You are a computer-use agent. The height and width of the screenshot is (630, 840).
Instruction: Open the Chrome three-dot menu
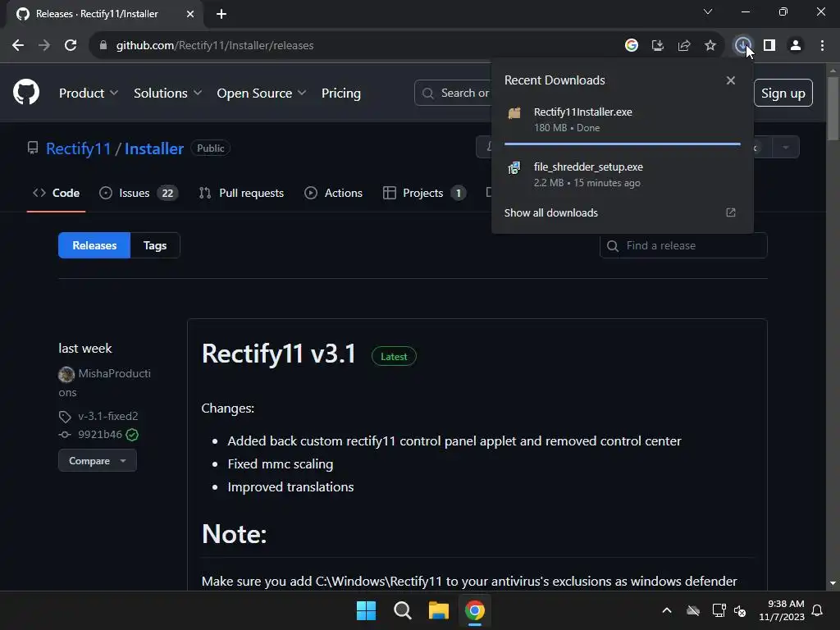[822, 46]
